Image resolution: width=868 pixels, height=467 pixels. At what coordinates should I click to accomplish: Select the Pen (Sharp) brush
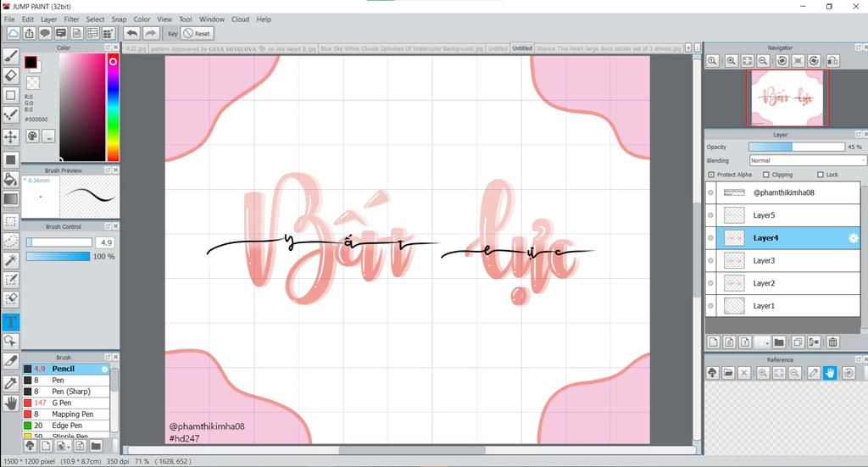(x=66, y=392)
